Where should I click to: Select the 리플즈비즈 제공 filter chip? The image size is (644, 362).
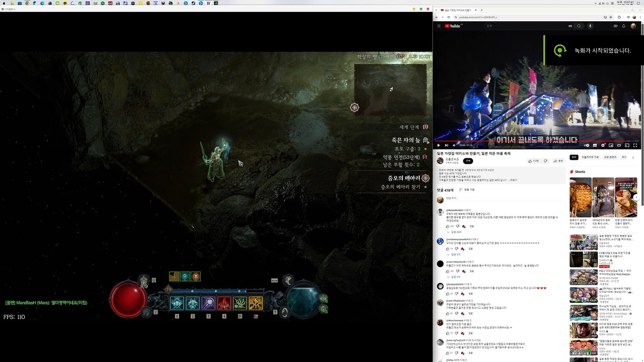pos(590,157)
